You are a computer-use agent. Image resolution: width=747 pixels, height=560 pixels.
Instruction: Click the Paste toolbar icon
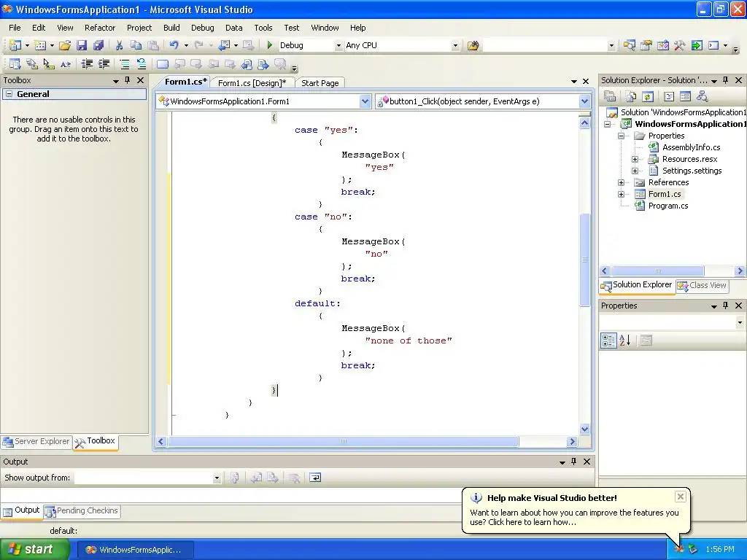tap(153, 45)
